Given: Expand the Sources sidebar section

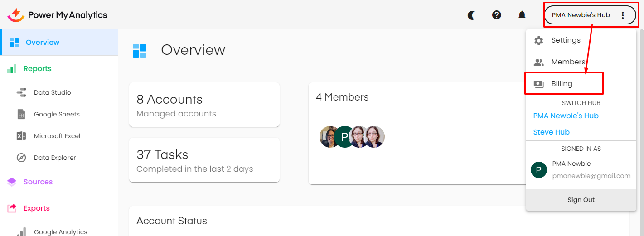Looking at the screenshot, I should tap(38, 182).
